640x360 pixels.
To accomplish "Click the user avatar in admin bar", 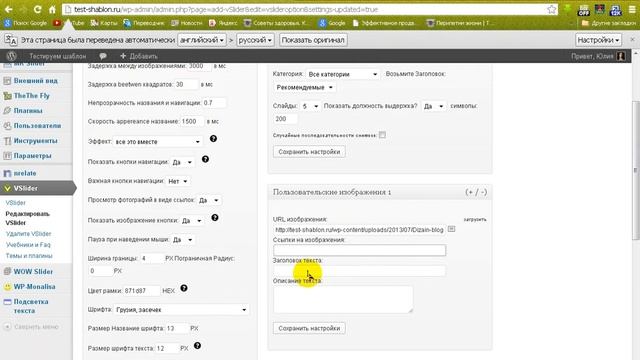I will pos(621,56).
